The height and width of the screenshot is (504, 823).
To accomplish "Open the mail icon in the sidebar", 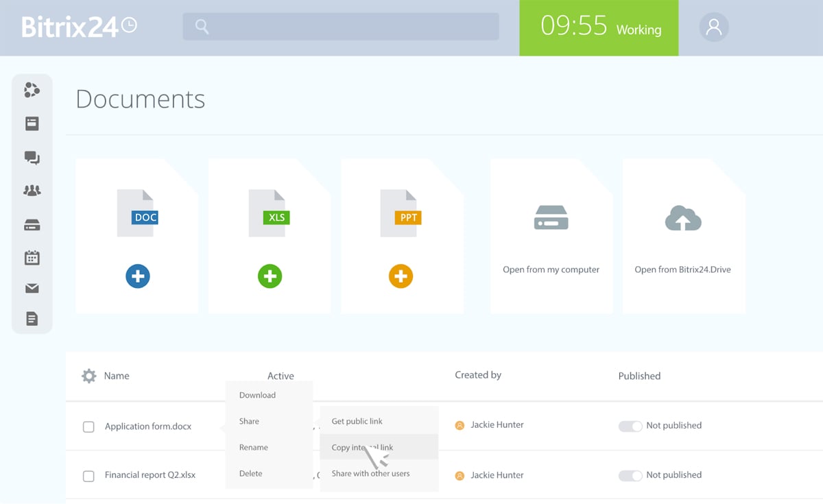I will [32, 288].
